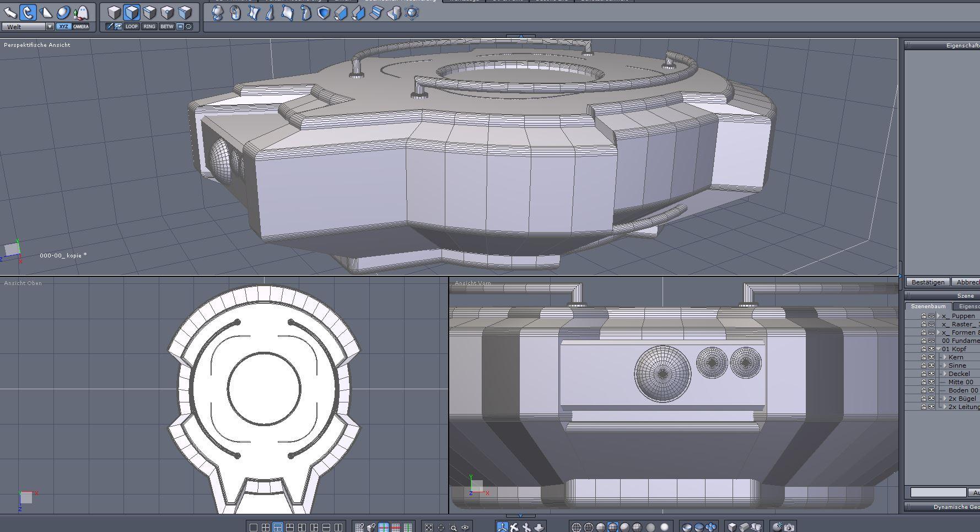The width and height of the screenshot is (980, 532).
Task: Click the camera render icon in bottom bar
Action: [789, 527]
